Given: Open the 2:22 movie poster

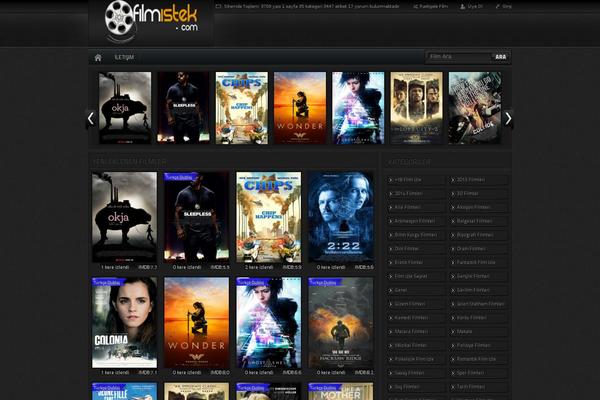Looking at the screenshot, I should (341, 217).
